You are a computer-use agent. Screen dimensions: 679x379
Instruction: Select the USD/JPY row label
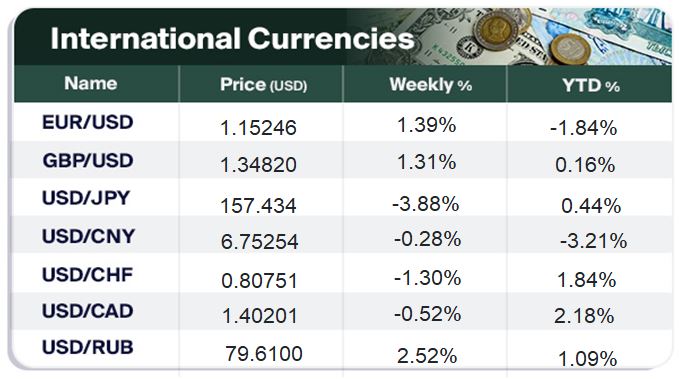[x=86, y=198]
